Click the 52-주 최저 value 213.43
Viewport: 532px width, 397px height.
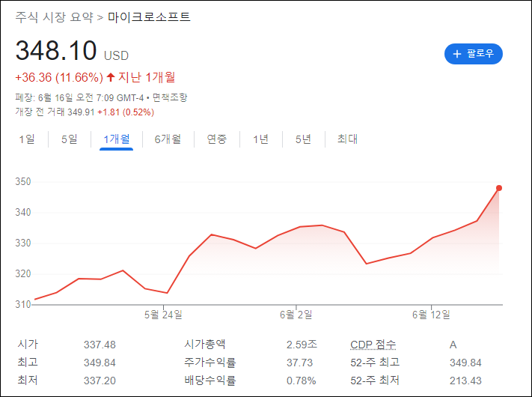click(465, 381)
